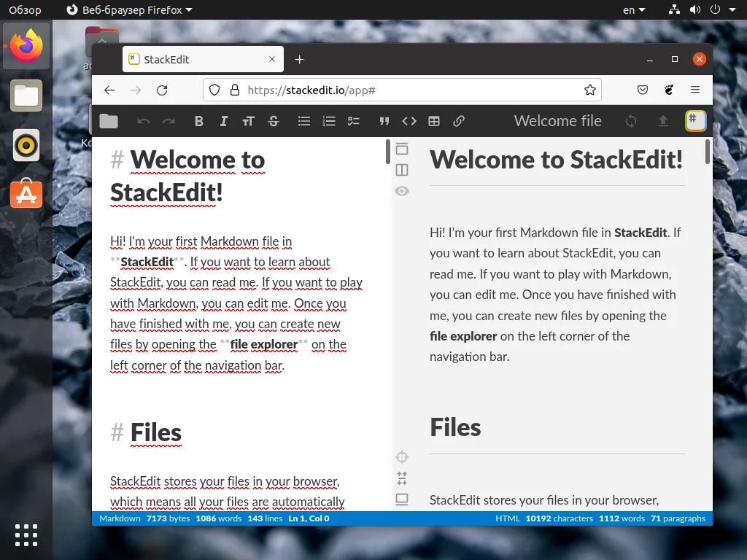Insert a code block

(409, 121)
